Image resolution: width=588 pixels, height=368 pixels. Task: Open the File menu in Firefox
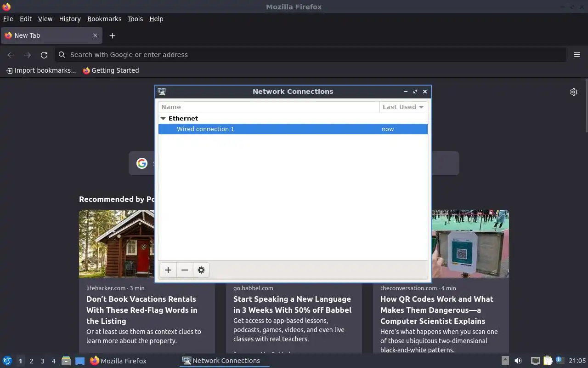[8, 19]
